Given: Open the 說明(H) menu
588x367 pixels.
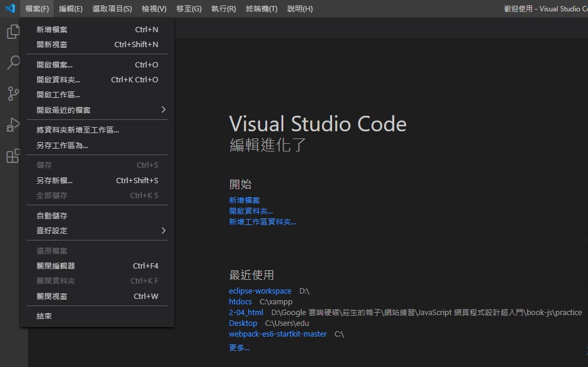Looking at the screenshot, I should [x=300, y=8].
